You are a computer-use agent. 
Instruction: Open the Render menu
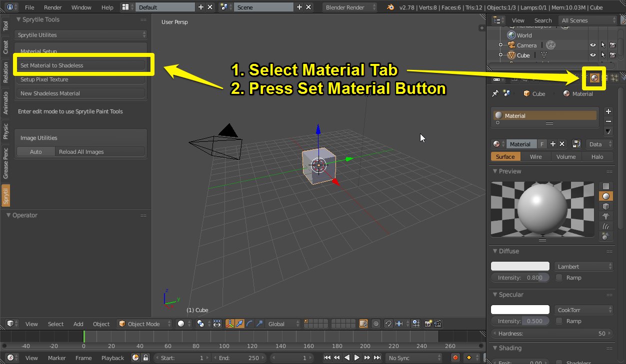pos(53,7)
